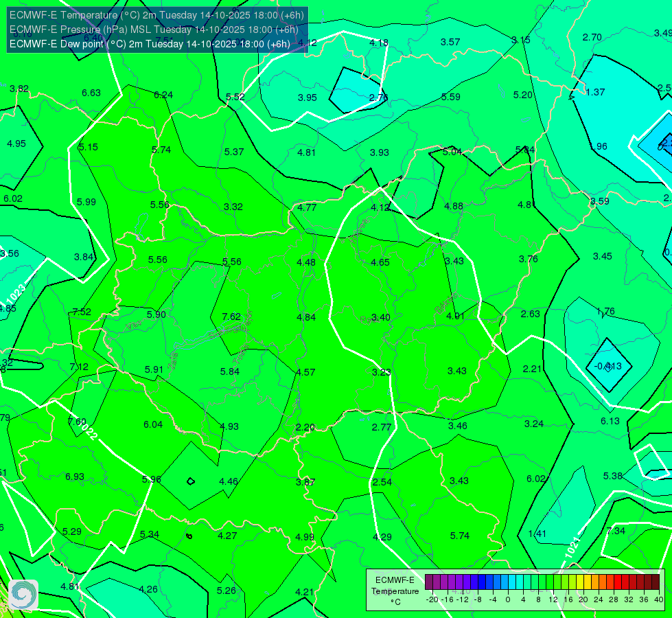
Task: Click the dew point value 5.38
Action: [x=612, y=476]
